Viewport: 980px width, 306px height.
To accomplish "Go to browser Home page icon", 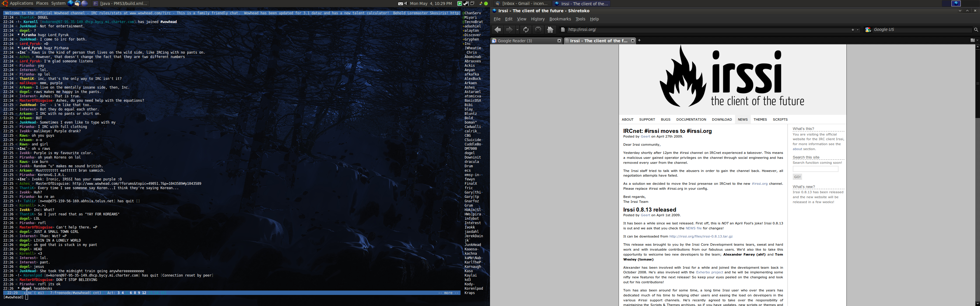I will tap(550, 30).
